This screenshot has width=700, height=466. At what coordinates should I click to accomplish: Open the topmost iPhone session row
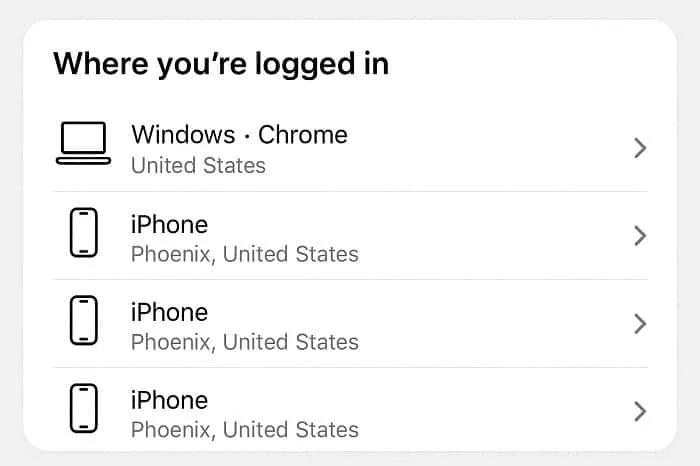point(350,236)
